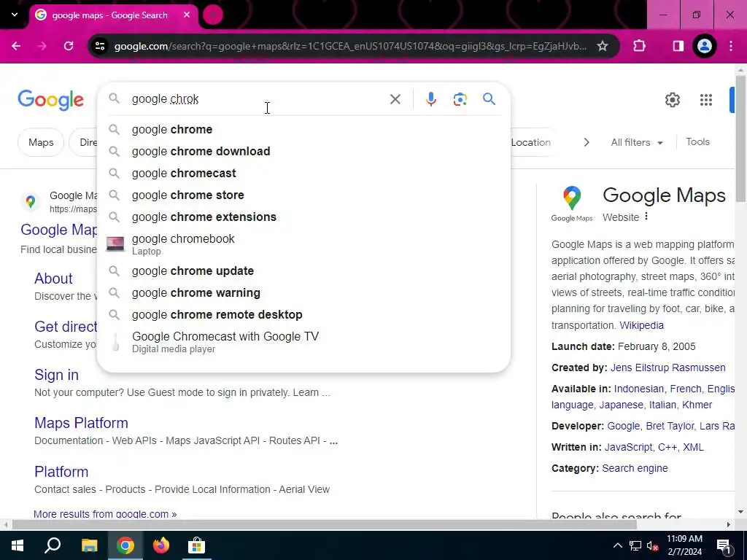Clear the search box with the X
Viewport: 747px width, 560px height.
pyautogui.click(x=395, y=99)
